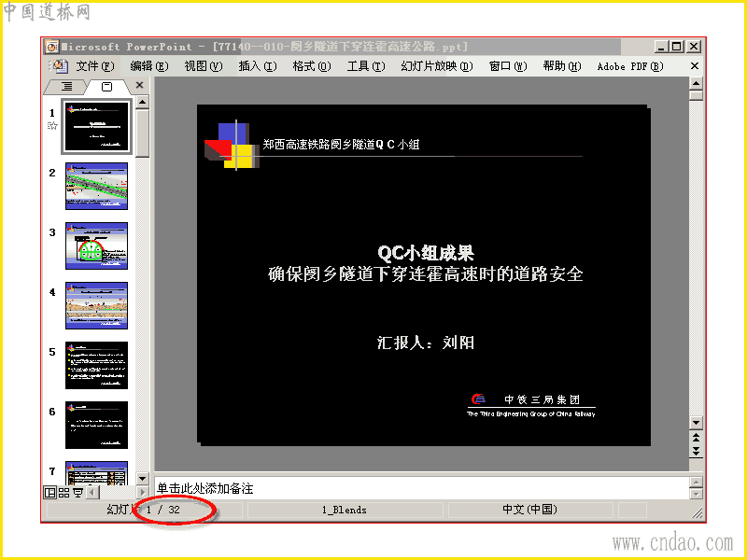Screen dimensions: 747x560
Task: Open the 格式(O) menu
Action: [x=312, y=66]
